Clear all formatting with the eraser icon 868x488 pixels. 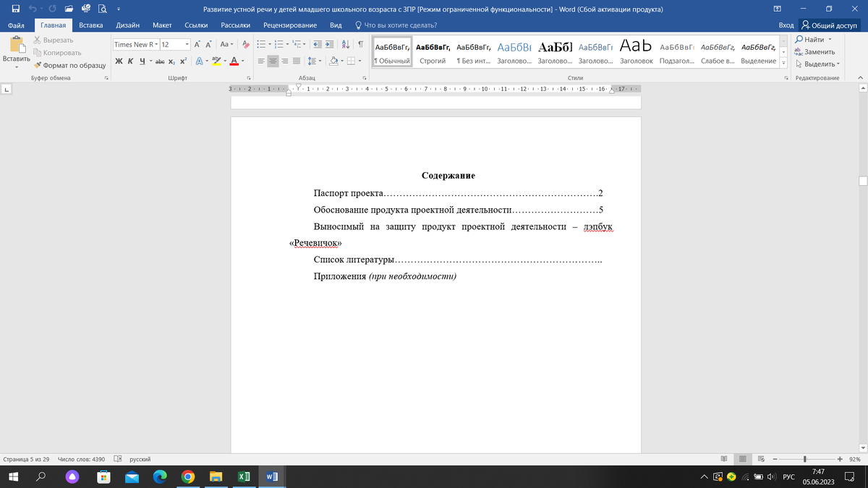pyautogui.click(x=246, y=44)
